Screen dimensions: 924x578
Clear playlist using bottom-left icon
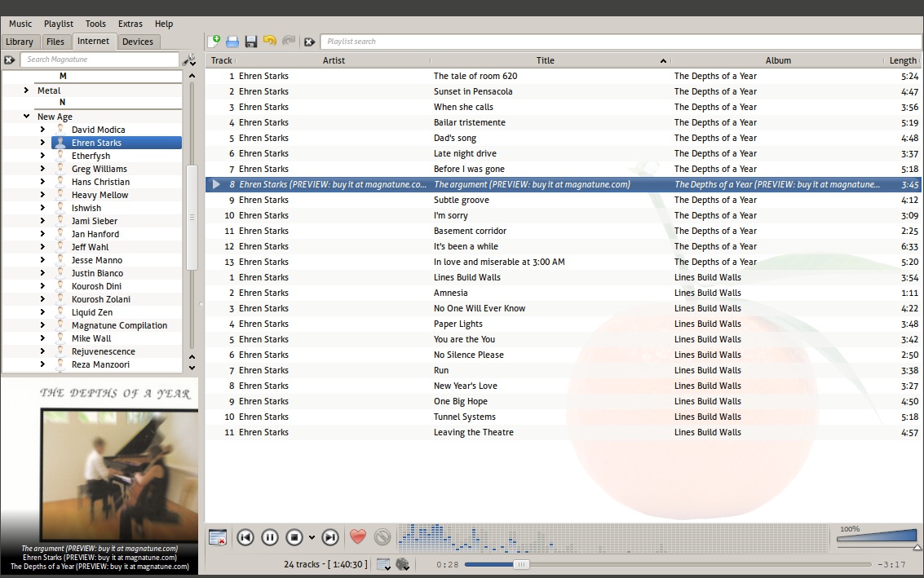pos(218,537)
